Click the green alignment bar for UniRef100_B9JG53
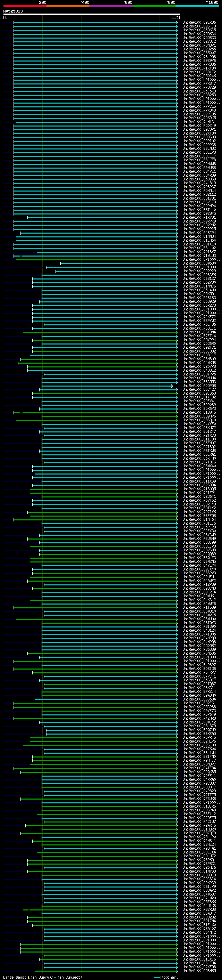This screenshot has width=222, height=980. tap(105, 394)
